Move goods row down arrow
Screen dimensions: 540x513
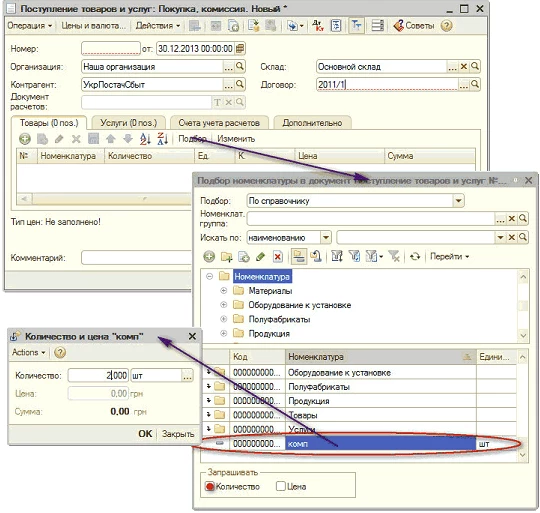128,139
